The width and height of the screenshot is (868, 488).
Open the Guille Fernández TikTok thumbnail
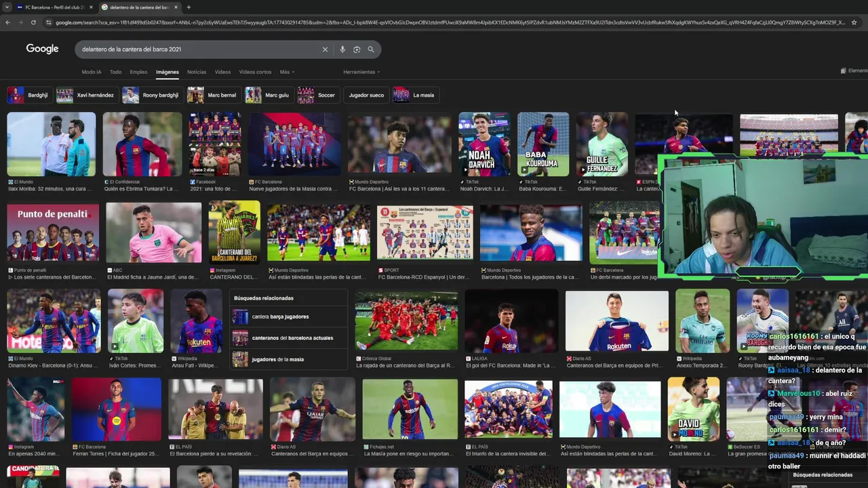click(602, 144)
